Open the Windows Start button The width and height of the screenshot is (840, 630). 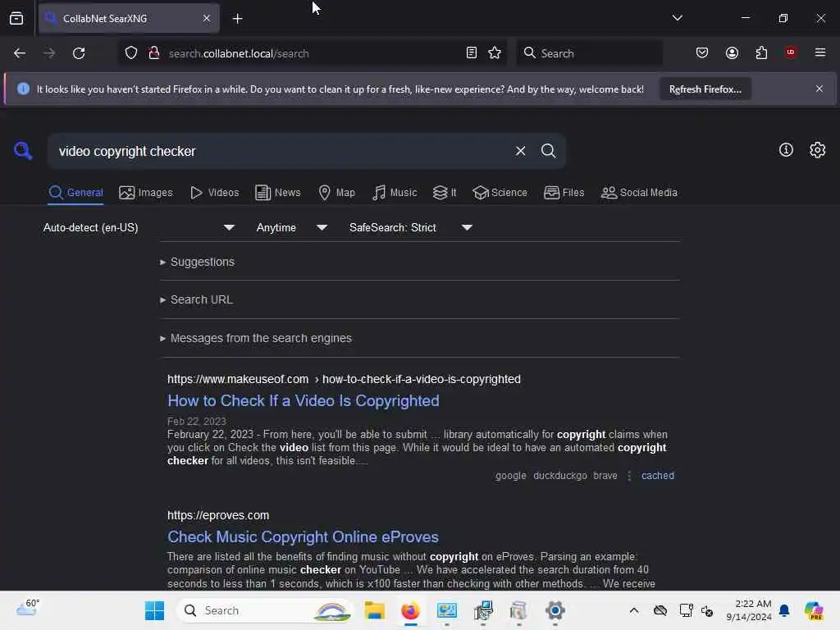[x=155, y=610]
